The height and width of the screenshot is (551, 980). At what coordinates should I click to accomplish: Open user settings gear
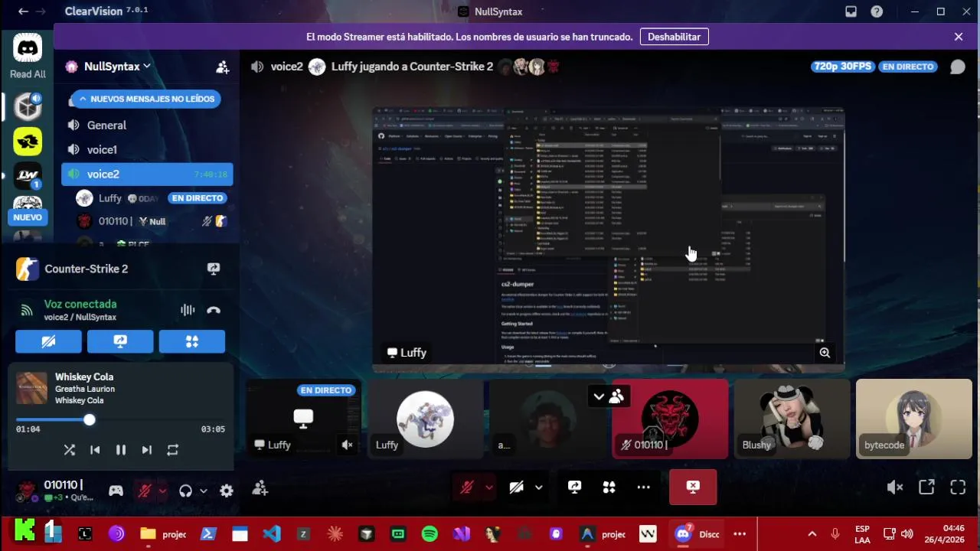click(x=227, y=491)
